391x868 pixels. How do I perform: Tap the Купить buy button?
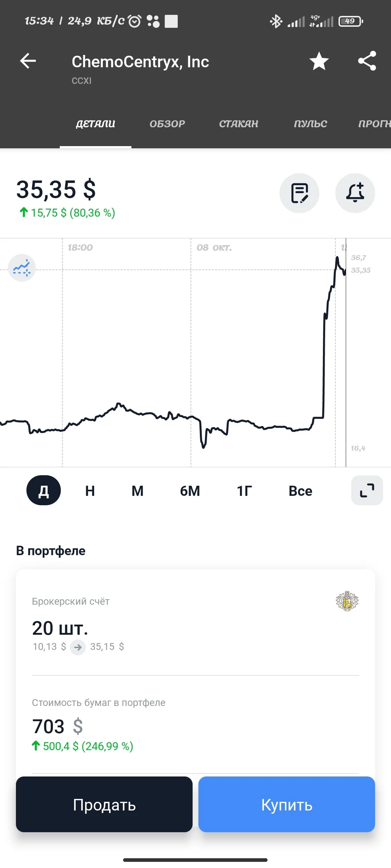[x=287, y=804]
